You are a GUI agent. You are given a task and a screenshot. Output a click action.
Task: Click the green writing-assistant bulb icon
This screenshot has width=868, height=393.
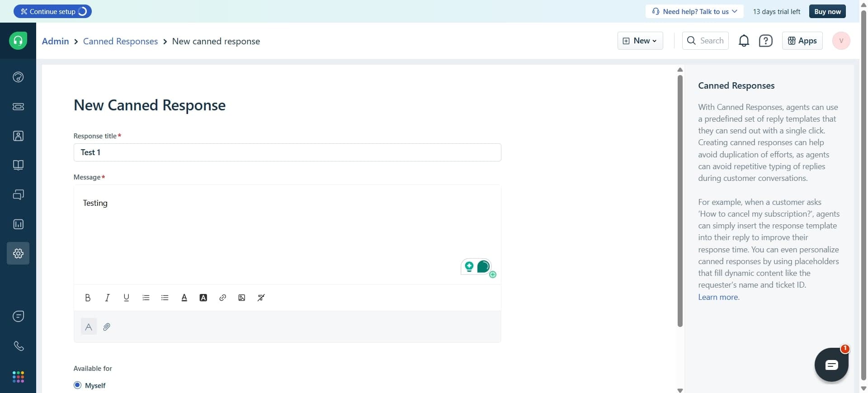click(469, 267)
